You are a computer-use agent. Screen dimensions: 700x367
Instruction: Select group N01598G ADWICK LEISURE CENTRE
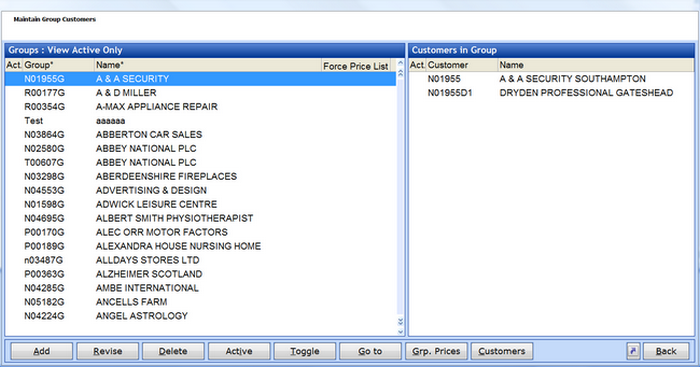(200, 204)
